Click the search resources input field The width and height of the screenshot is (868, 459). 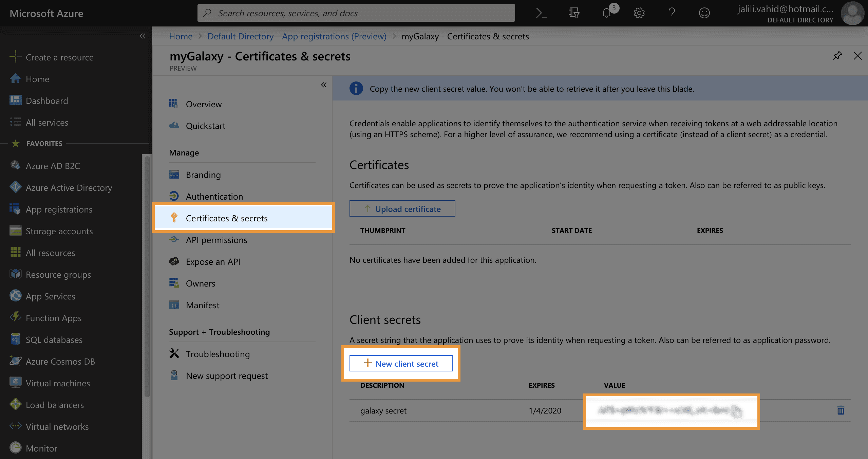(356, 13)
